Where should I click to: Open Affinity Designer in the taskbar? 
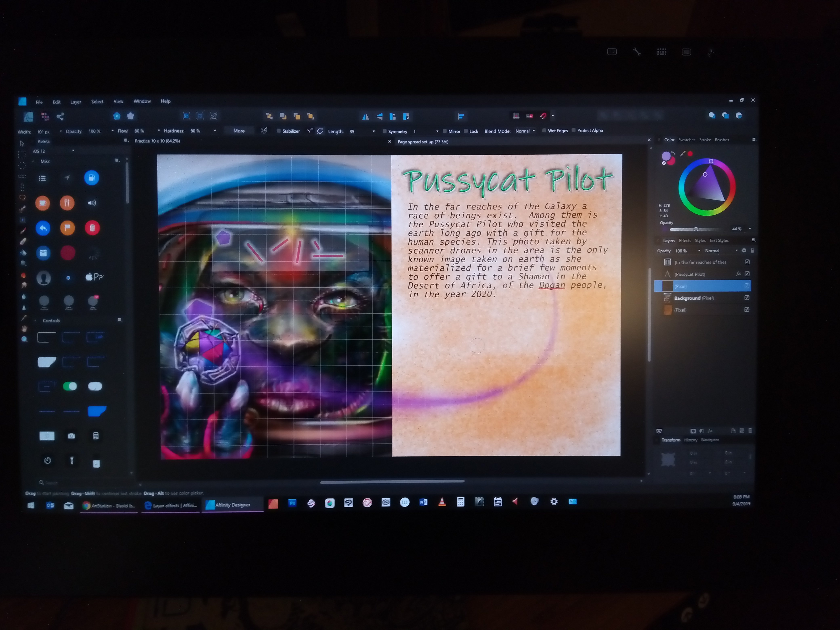(232, 505)
